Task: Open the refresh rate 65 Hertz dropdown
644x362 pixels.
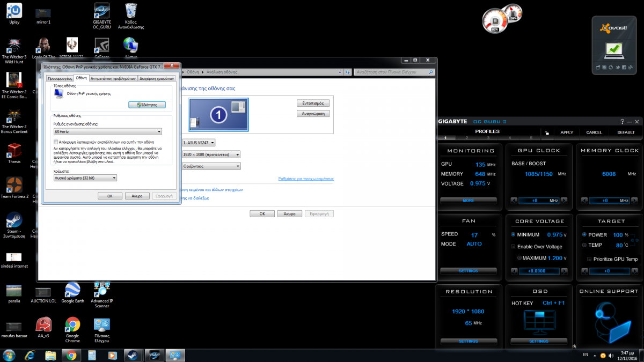Action: click(x=108, y=131)
